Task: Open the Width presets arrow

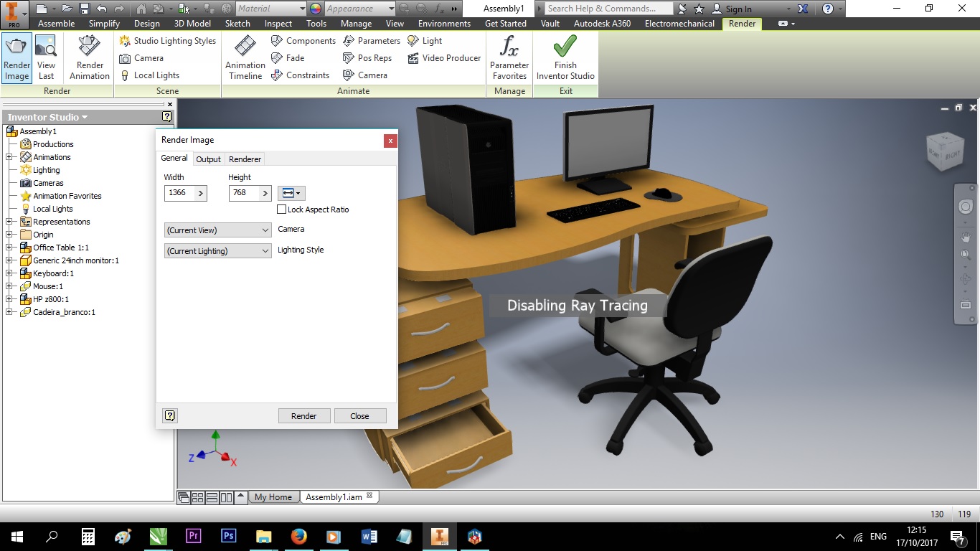Action: 200,193
